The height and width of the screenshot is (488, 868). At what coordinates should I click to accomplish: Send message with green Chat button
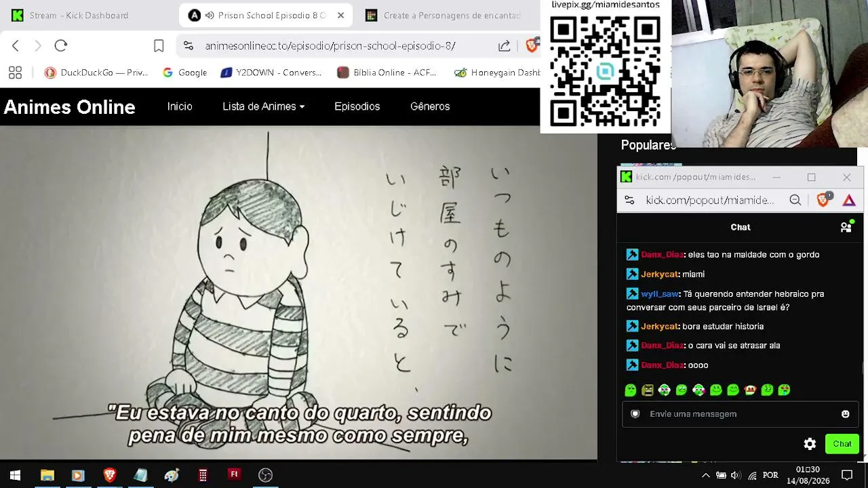[x=842, y=444]
